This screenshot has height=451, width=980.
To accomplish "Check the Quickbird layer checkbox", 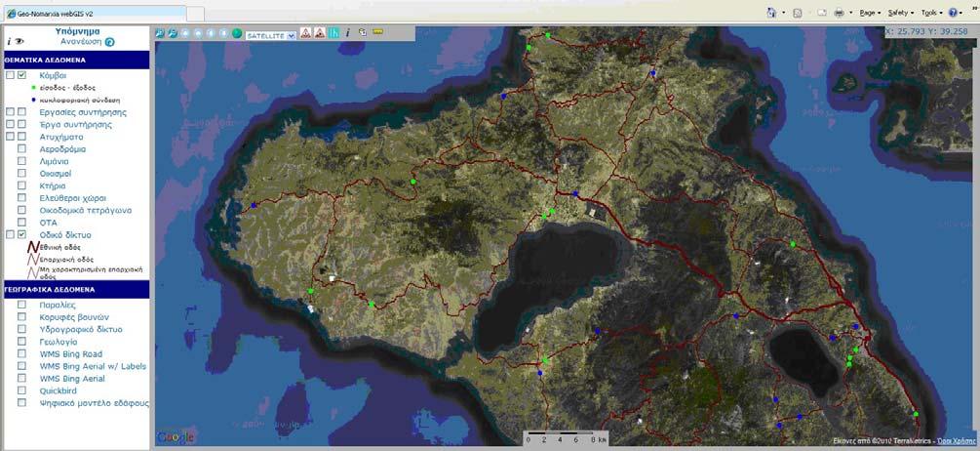I will pyautogui.click(x=21, y=390).
